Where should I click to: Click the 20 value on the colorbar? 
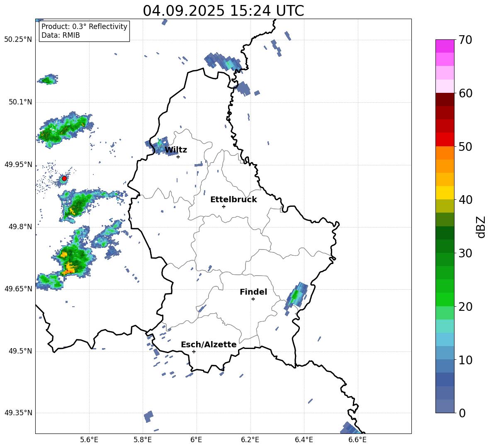coord(465,306)
